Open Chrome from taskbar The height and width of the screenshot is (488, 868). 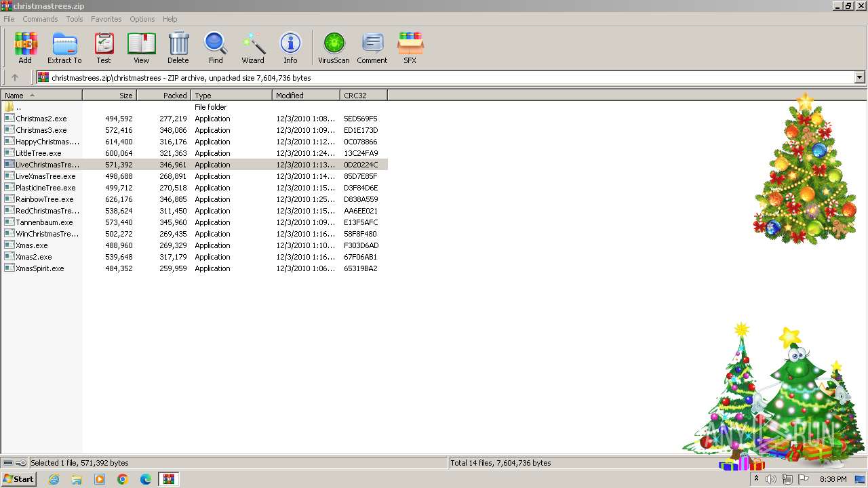[123, 479]
